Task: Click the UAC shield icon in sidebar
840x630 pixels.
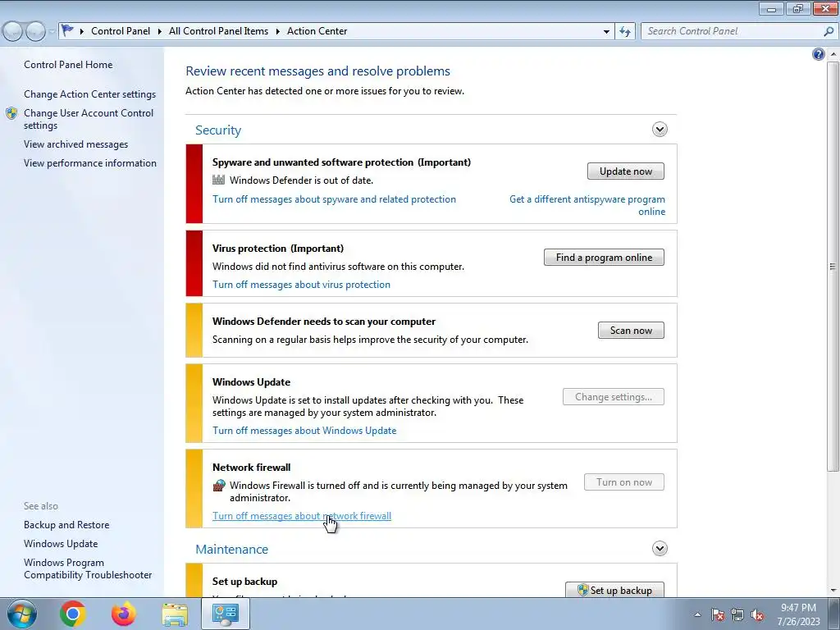Action: point(11,113)
